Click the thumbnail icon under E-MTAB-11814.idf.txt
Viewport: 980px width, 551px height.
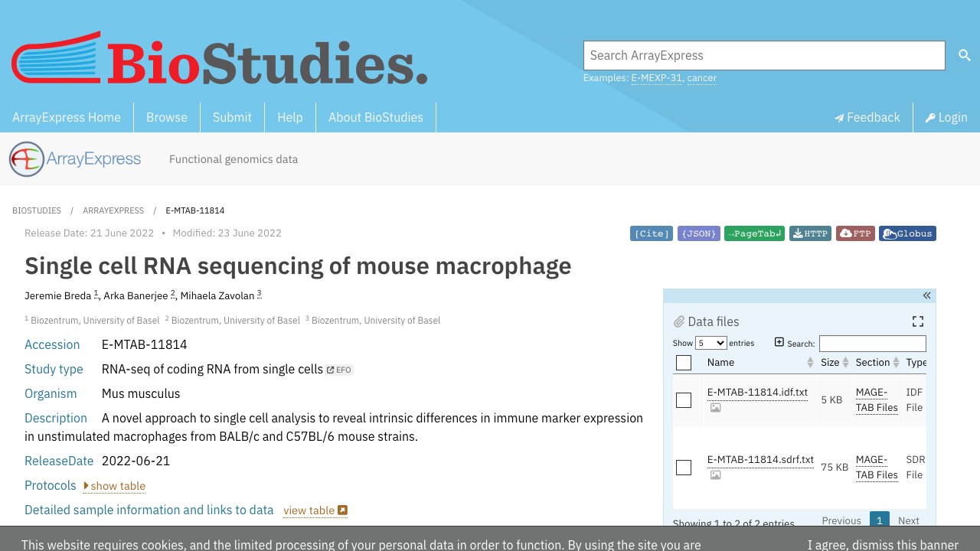[x=715, y=408]
